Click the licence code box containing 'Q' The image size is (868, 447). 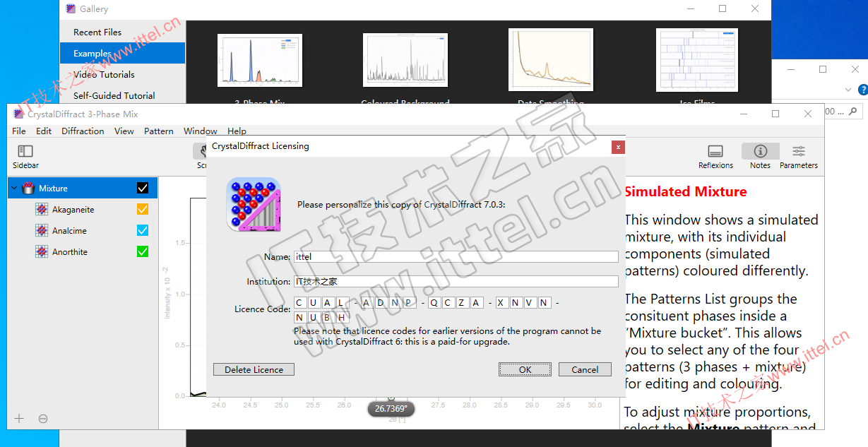pyautogui.click(x=434, y=302)
